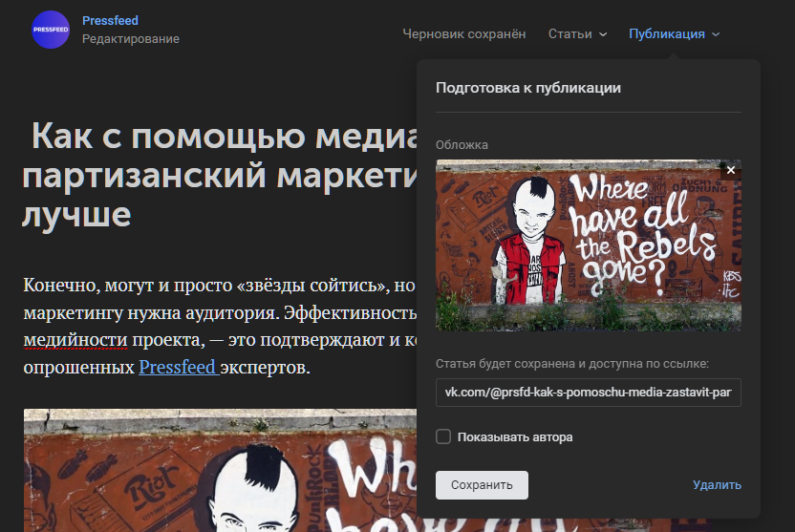Click the Pressfeed round logo avatar
The height and width of the screenshot is (532, 795).
click(x=51, y=30)
